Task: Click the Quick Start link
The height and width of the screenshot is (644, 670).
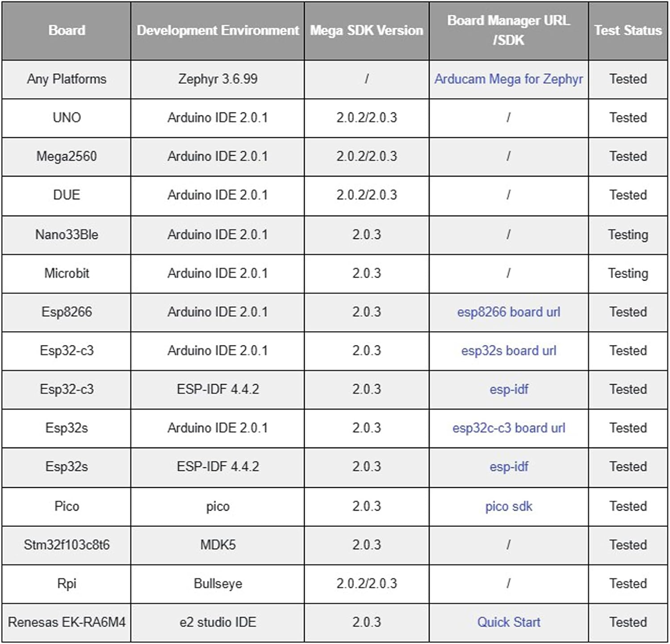Action: (508, 622)
